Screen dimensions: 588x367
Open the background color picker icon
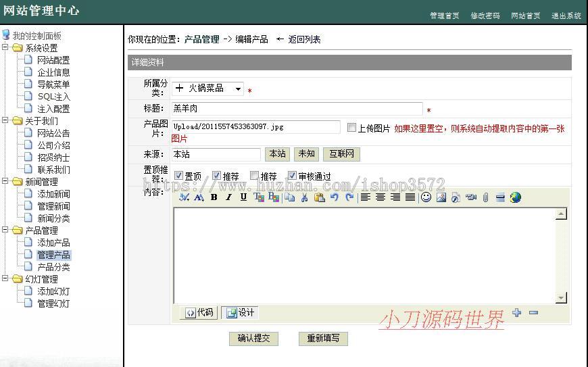pos(274,197)
